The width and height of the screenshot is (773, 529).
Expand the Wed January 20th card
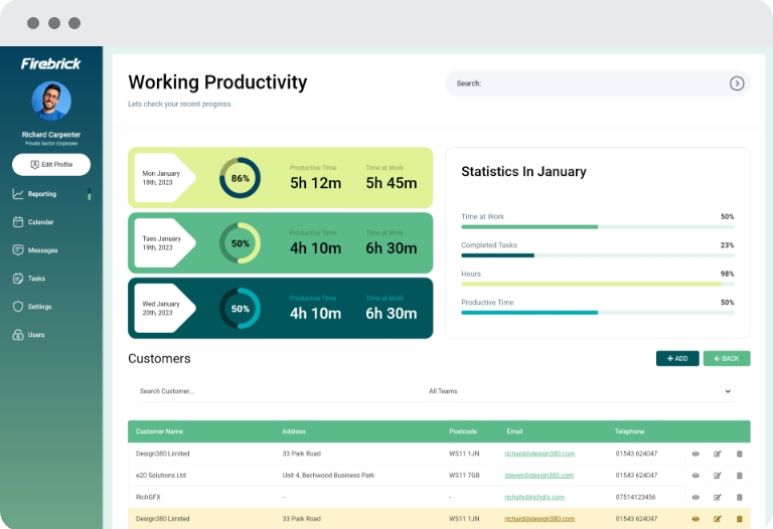coord(280,309)
